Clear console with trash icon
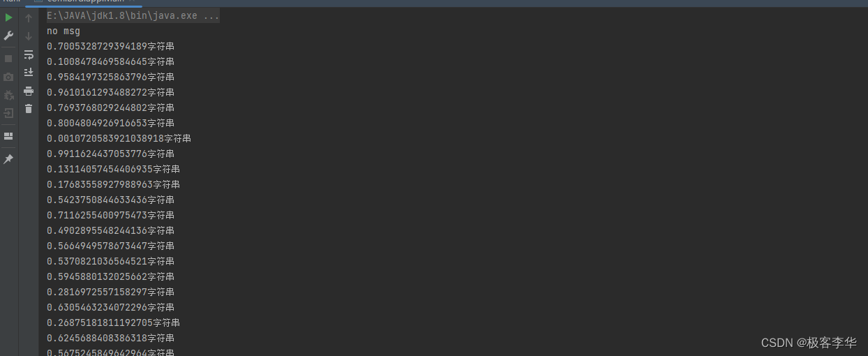This screenshot has height=356, width=868. (29, 108)
